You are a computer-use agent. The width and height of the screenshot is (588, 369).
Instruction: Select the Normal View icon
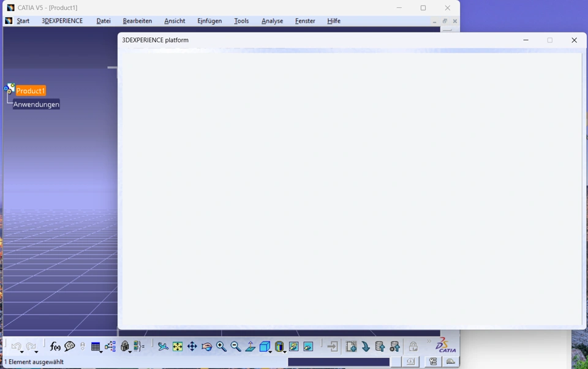coord(250,346)
